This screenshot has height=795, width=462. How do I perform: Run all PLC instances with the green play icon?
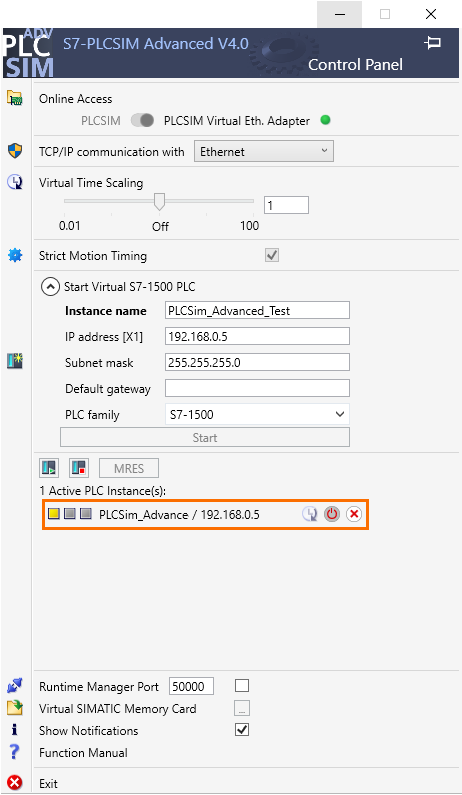point(49,467)
